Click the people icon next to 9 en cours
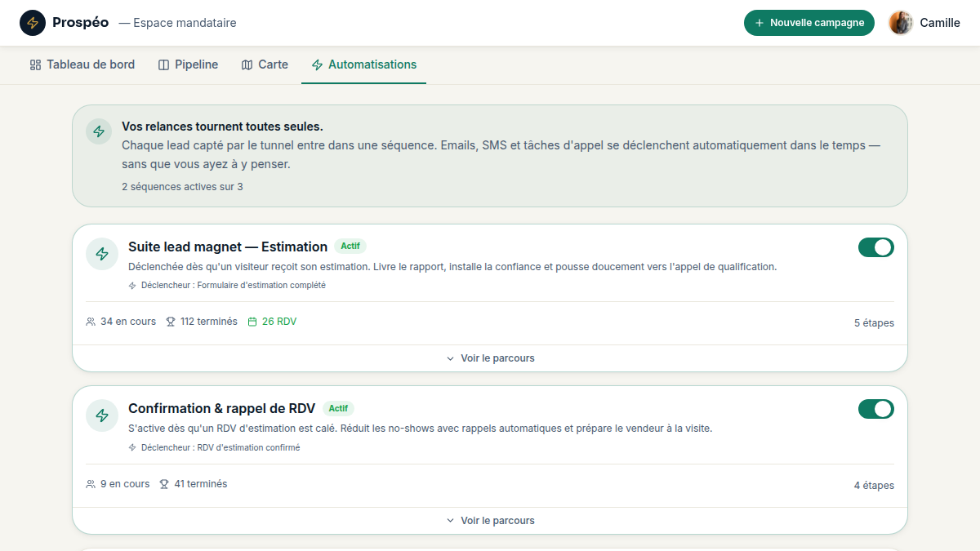Viewport: 980px width, 551px height. click(91, 484)
